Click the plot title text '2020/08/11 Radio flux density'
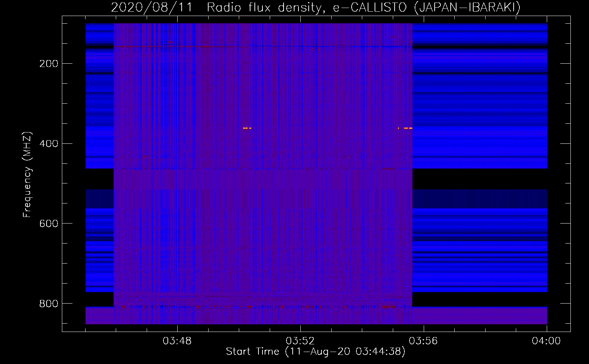The image size is (589, 364). point(216,7)
